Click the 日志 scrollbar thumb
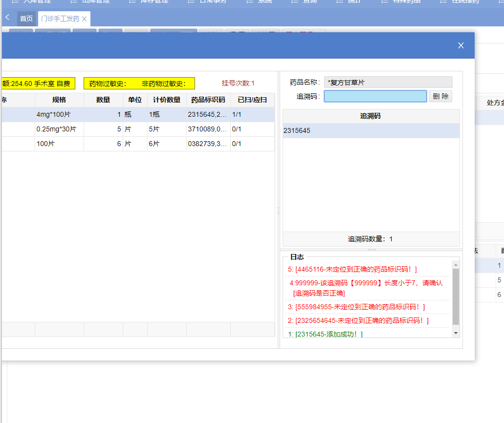This screenshot has height=423, width=504. (x=456, y=297)
